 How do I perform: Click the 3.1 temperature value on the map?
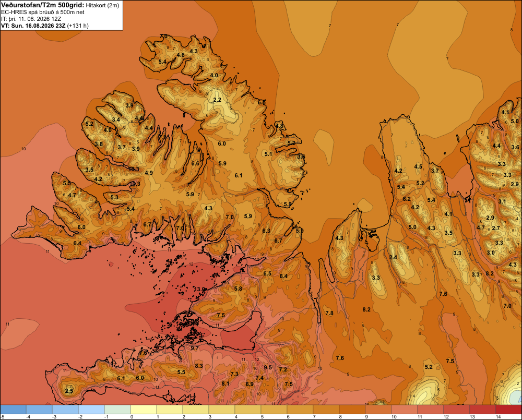click(x=502, y=201)
